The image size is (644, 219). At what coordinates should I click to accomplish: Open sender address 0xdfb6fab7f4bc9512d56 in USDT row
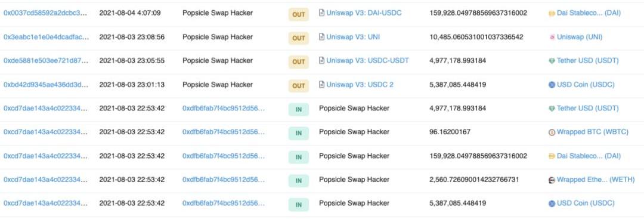point(224,109)
